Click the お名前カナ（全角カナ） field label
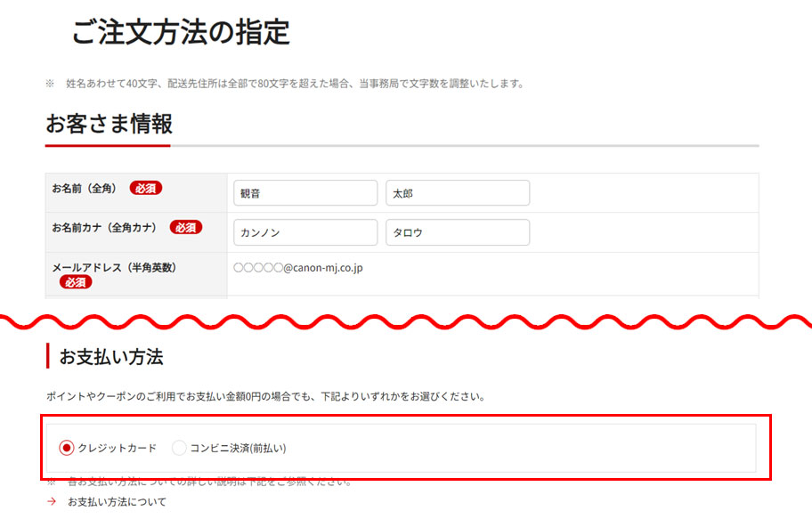Screen dimensions: 812x527 point(104,227)
